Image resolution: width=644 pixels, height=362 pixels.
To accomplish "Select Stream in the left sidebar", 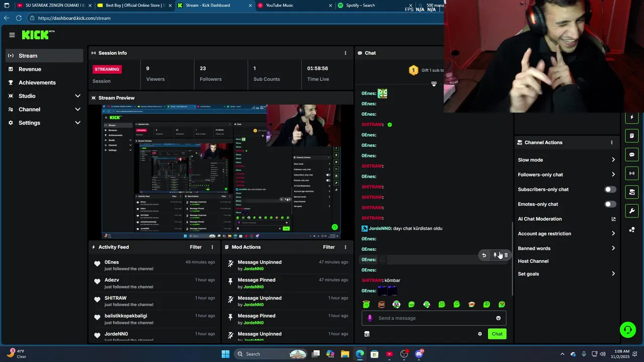I will (44, 56).
